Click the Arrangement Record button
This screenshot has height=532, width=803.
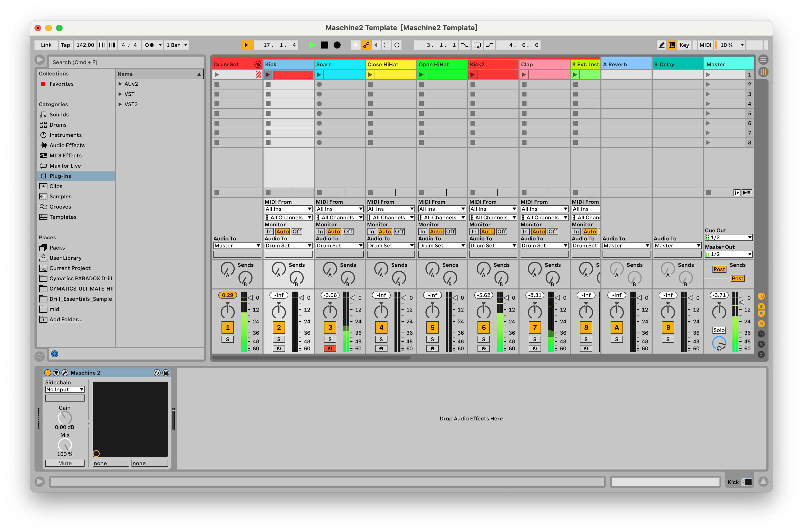(337, 45)
